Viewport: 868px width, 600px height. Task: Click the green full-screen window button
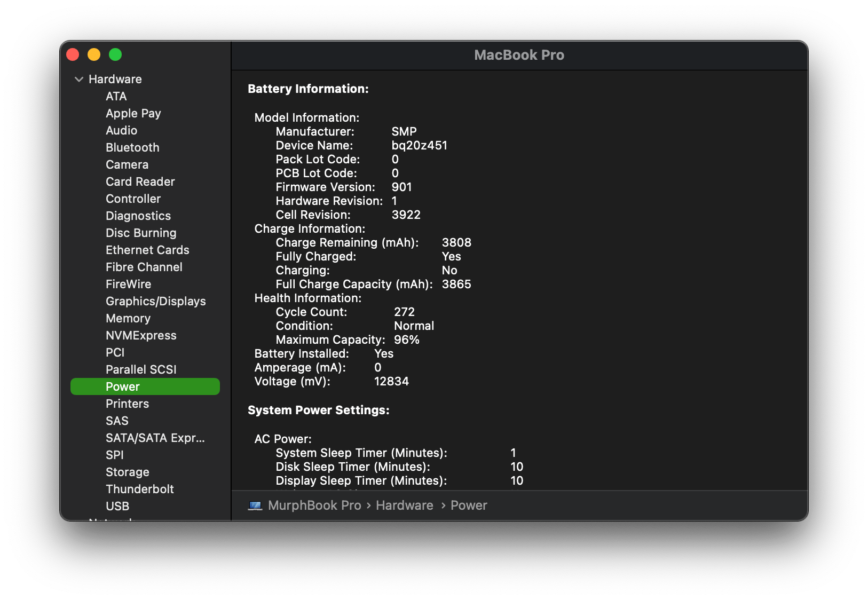(x=115, y=55)
